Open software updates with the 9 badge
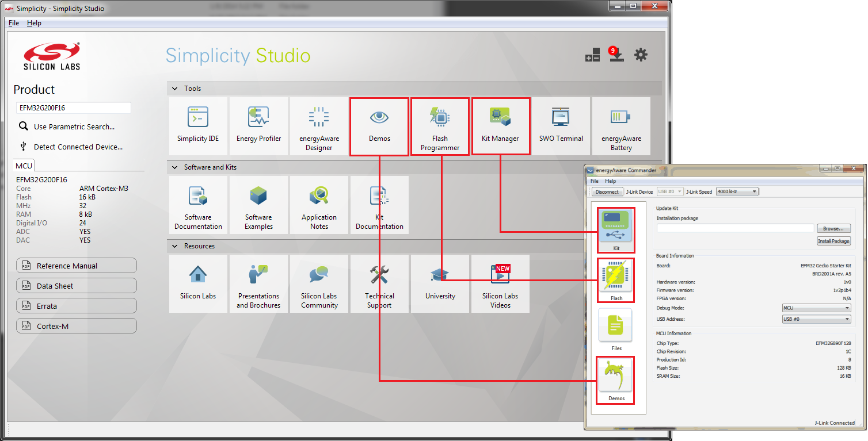Image resolution: width=868 pixels, height=441 pixels. (x=616, y=55)
